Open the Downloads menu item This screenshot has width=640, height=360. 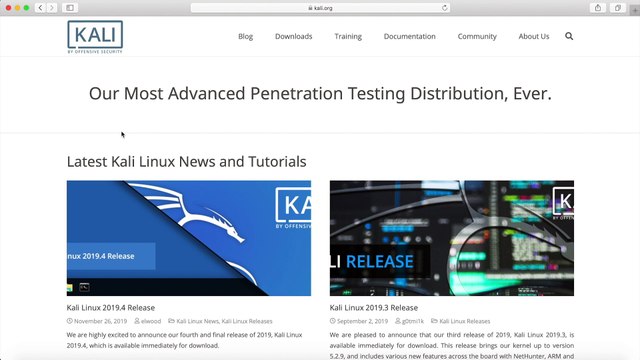(293, 36)
